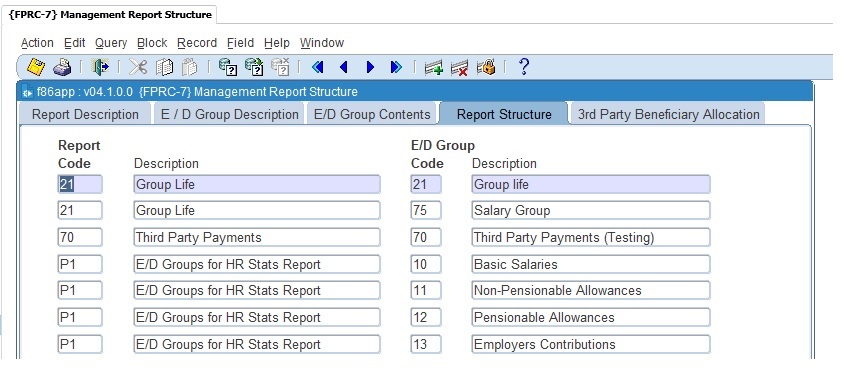Click Report Code P1 in Basic Salaries row

80,264
